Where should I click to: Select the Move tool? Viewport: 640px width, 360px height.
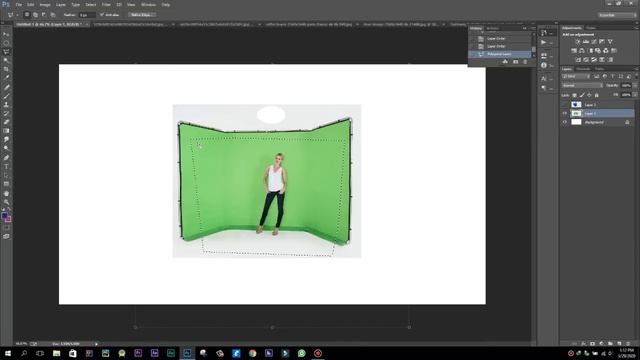coord(6,34)
